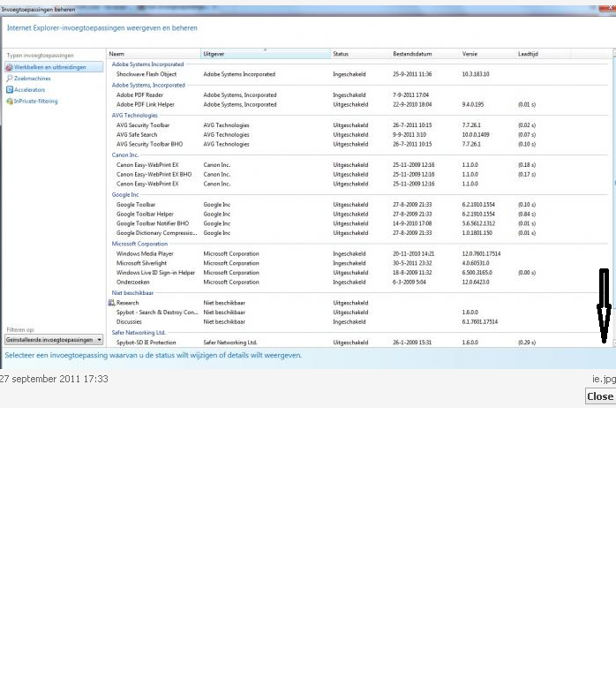The height and width of the screenshot is (686, 616).
Task: Close the Invoegtoepassingen beheren window
Action: tap(608, 8)
